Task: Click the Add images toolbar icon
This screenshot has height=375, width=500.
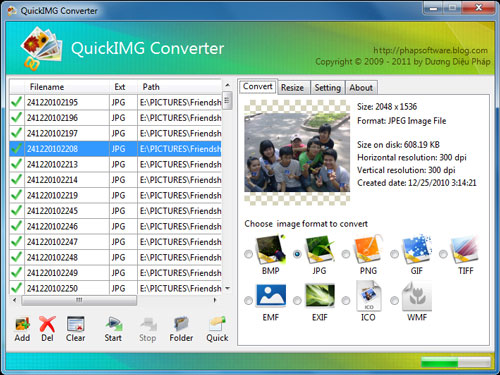Action: [x=22, y=324]
